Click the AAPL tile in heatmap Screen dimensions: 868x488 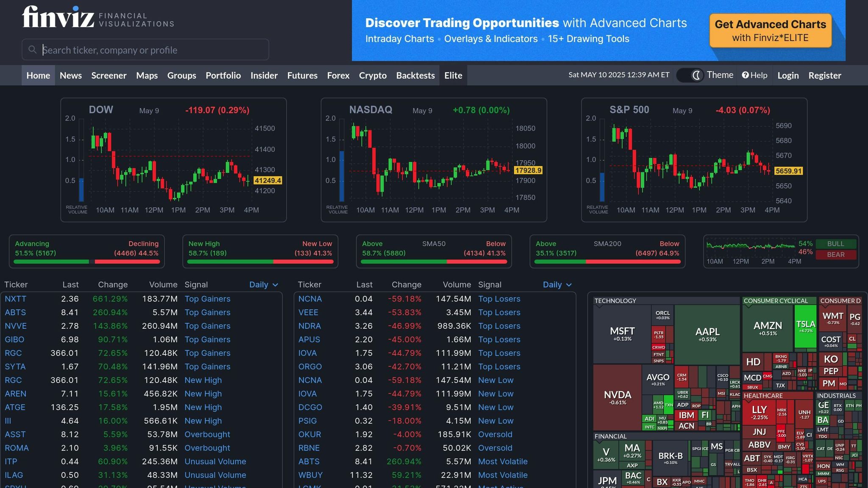pos(707,335)
